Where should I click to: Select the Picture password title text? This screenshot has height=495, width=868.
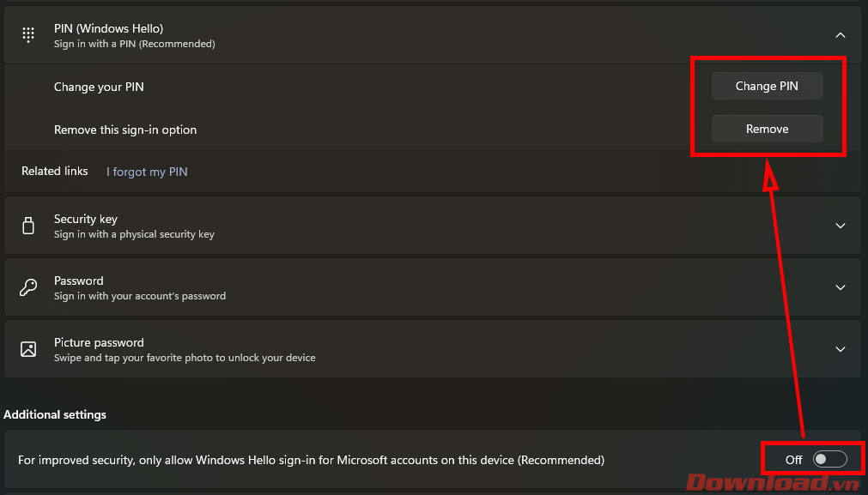click(99, 342)
